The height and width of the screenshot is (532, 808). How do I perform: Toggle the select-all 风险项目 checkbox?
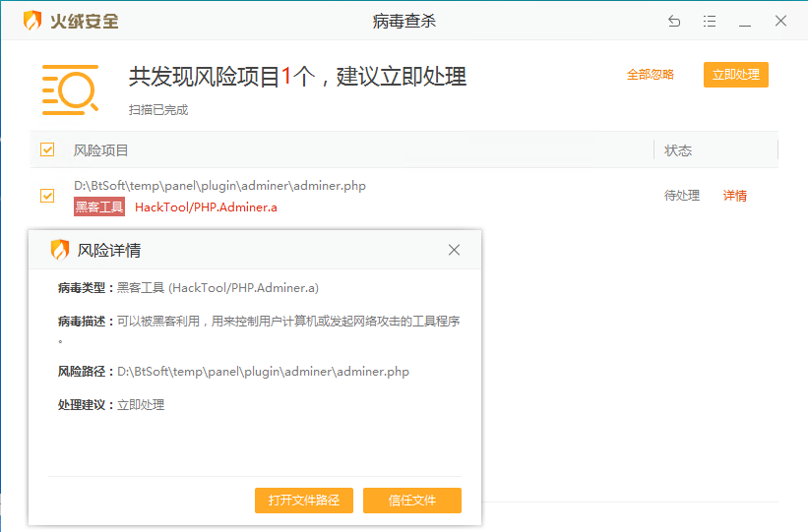[47, 149]
